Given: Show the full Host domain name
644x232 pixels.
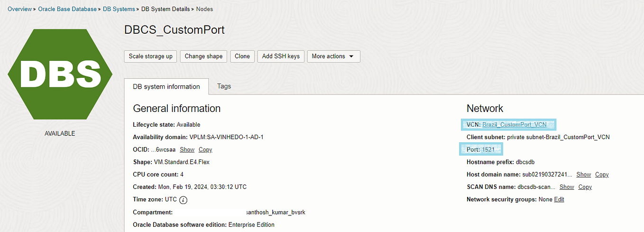Looking at the screenshot, I should click(584, 175).
